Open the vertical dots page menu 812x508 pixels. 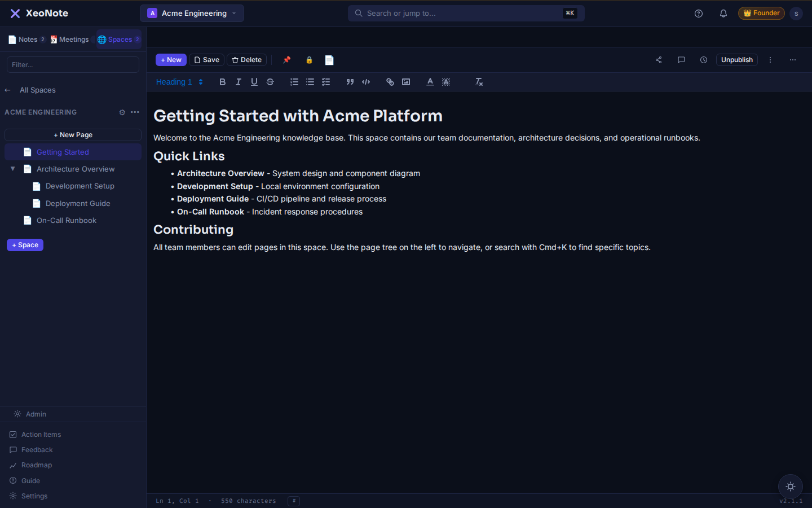click(770, 60)
